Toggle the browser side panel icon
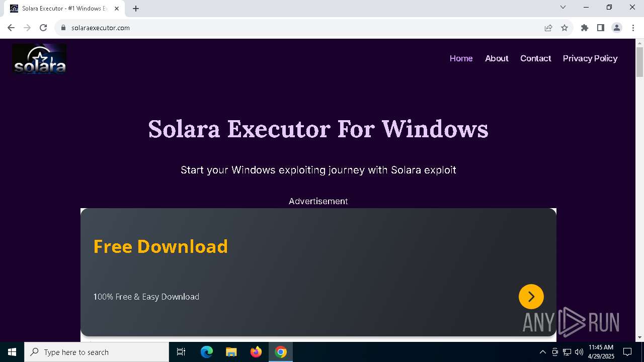 pyautogui.click(x=601, y=28)
